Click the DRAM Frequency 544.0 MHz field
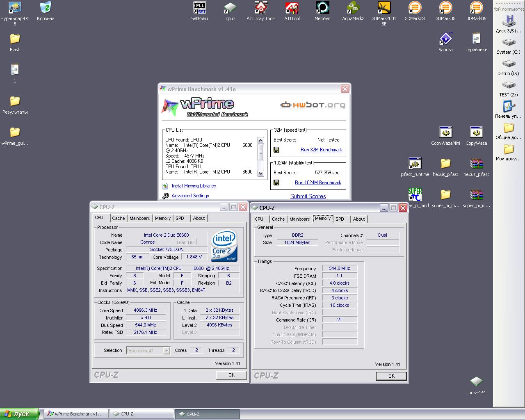The height and width of the screenshot is (420, 525). coord(340,268)
